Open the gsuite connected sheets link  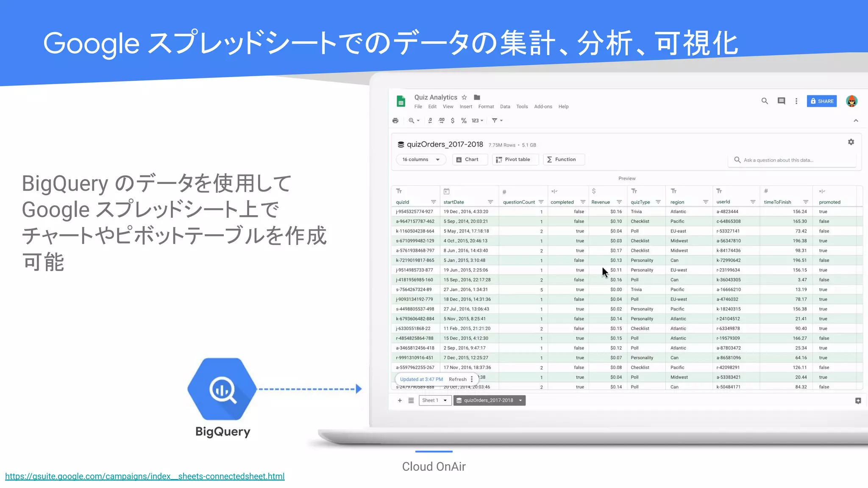(145, 476)
